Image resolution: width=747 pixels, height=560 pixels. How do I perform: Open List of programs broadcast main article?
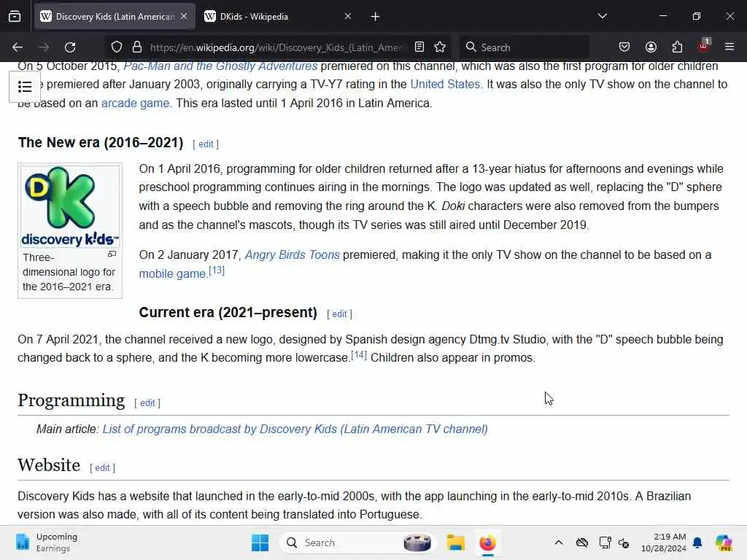pos(295,429)
